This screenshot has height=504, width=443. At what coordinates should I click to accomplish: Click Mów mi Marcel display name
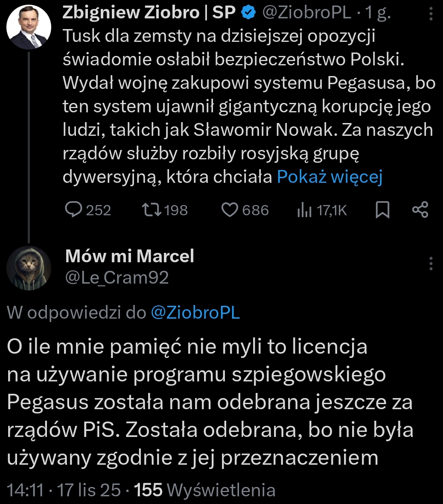130,256
